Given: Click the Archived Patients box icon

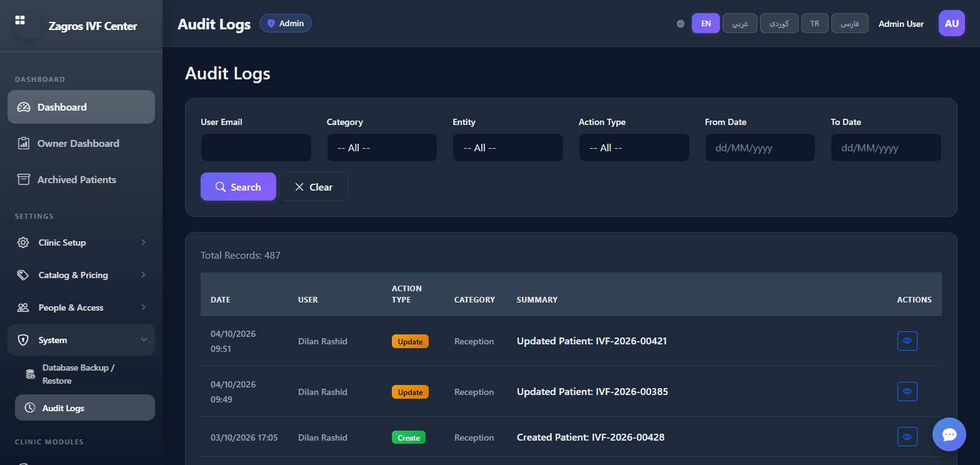Looking at the screenshot, I should point(24,179).
